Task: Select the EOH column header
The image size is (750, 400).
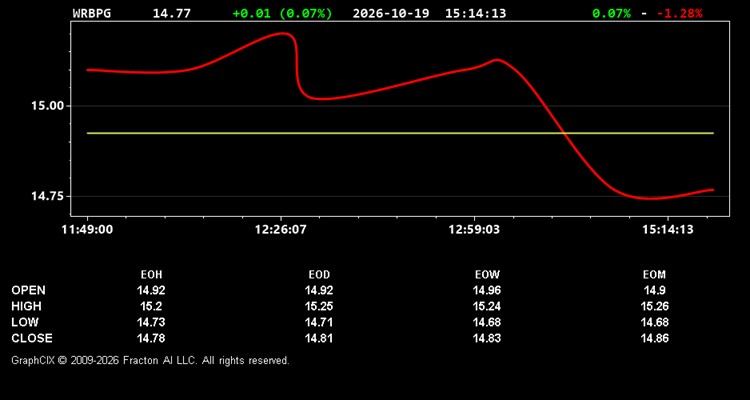Action: coord(151,275)
